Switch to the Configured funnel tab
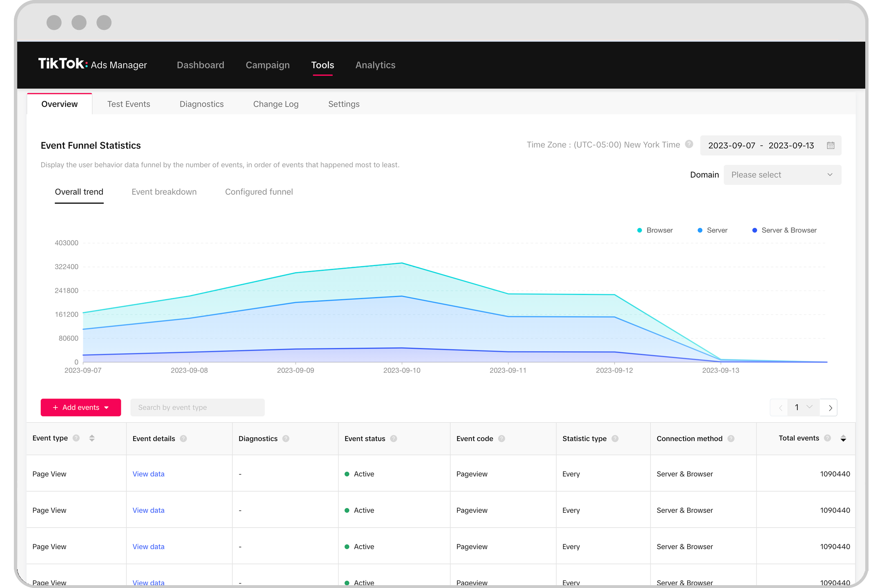 pos(258,191)
